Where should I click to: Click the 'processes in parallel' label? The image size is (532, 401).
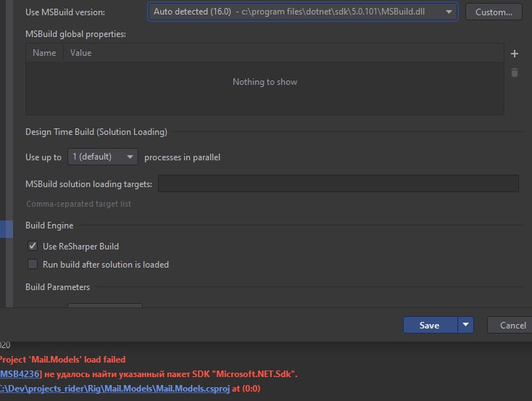(182, 157)
